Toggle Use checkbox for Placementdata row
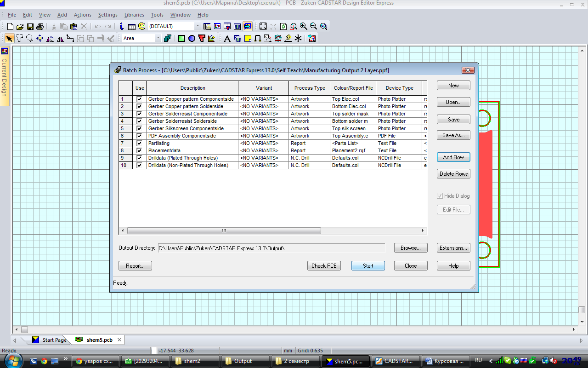 139,150
